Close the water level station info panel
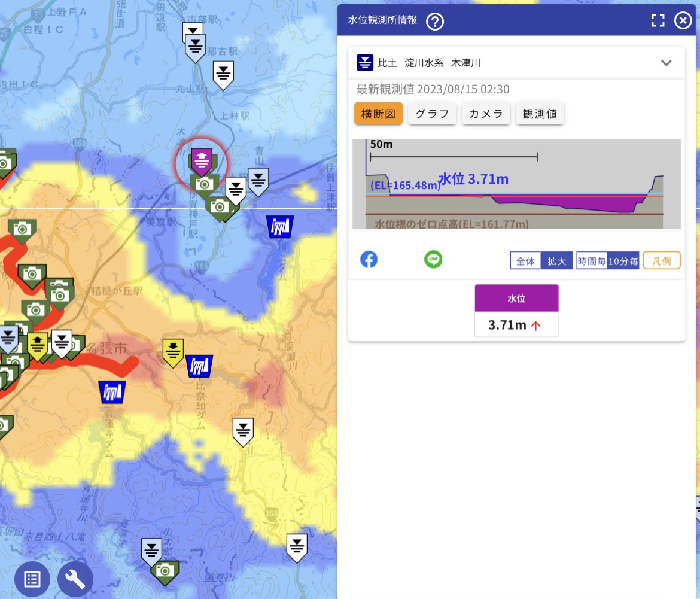 click(683, 20)
